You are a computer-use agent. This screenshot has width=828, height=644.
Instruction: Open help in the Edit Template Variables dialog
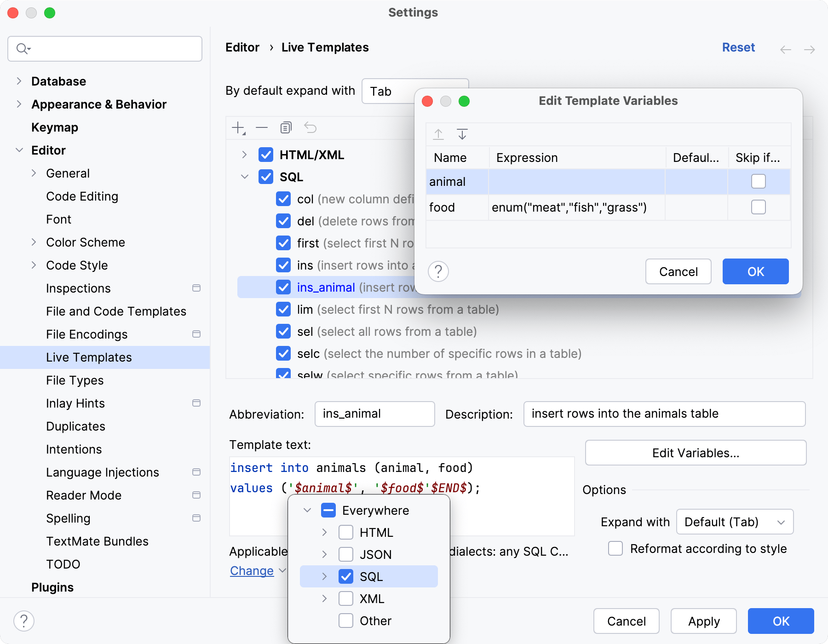[x=438, y=271]
